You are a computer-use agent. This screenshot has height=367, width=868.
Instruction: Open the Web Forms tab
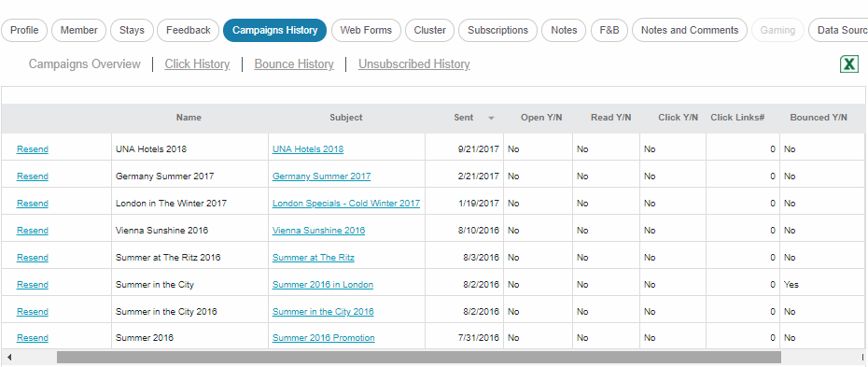pyautogui.click(x=366, y=31)
